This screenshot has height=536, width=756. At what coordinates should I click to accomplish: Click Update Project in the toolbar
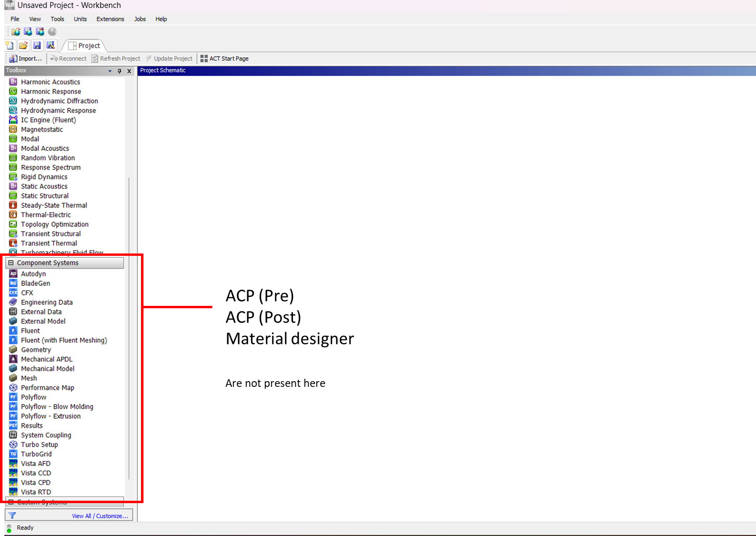[x=169, y=59]
